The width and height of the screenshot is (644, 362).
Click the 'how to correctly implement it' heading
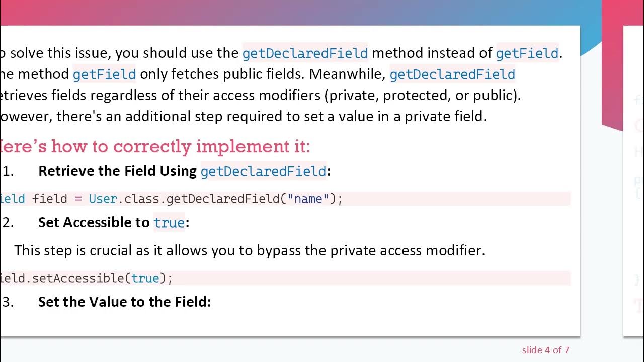155,146
